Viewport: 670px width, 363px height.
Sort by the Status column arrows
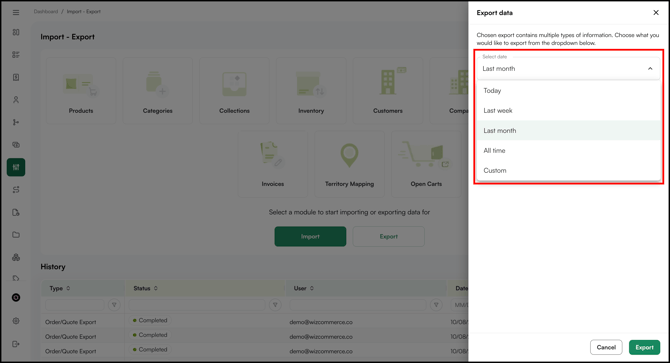156,288
